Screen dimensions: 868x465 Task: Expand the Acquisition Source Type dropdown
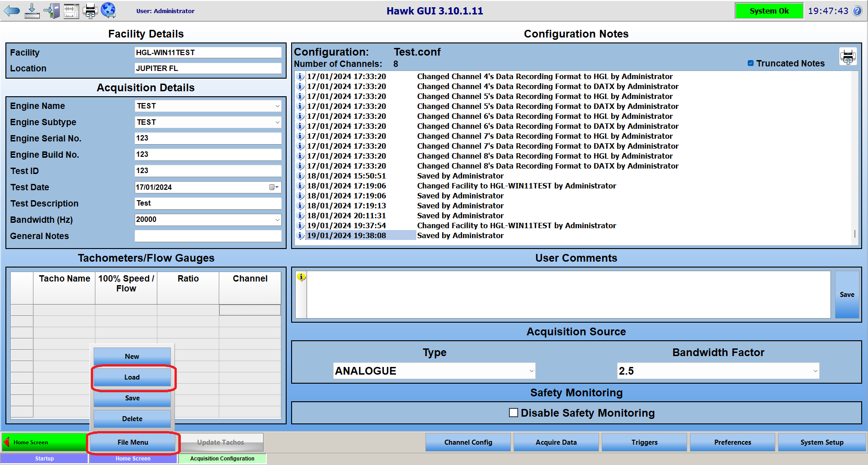531,371
